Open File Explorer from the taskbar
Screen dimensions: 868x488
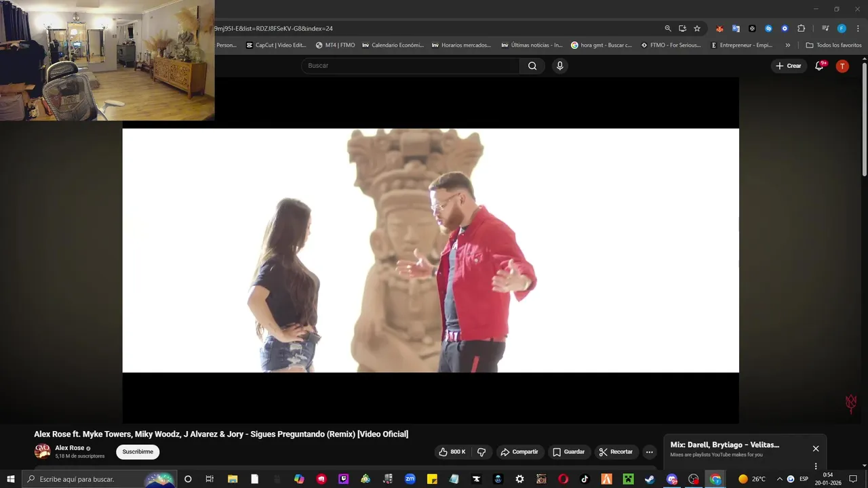click(232, 479)
